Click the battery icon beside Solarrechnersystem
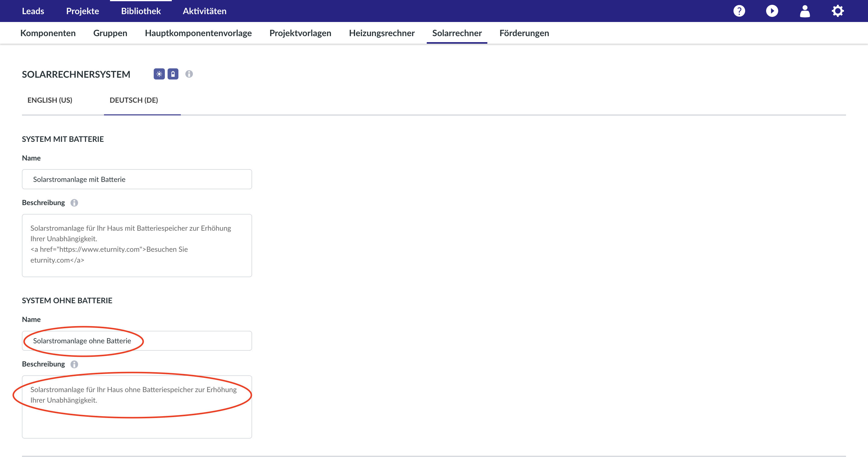The width and height of the screenshot is (868, 474). pyautogui.click(x=173, y=74)
